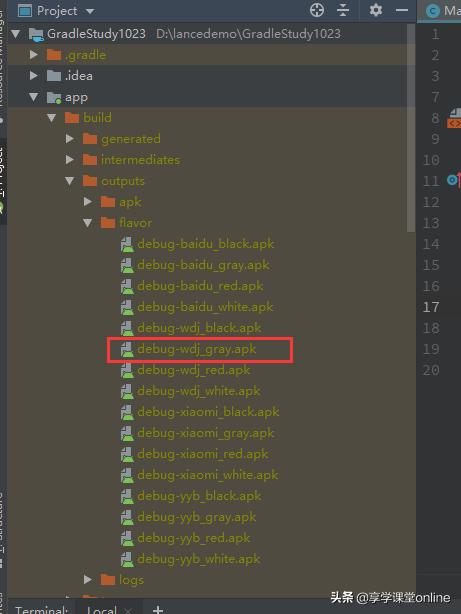This screenshot has height=614, width=461.
Task: Expand the generated folder
Action: click(70, 138)
